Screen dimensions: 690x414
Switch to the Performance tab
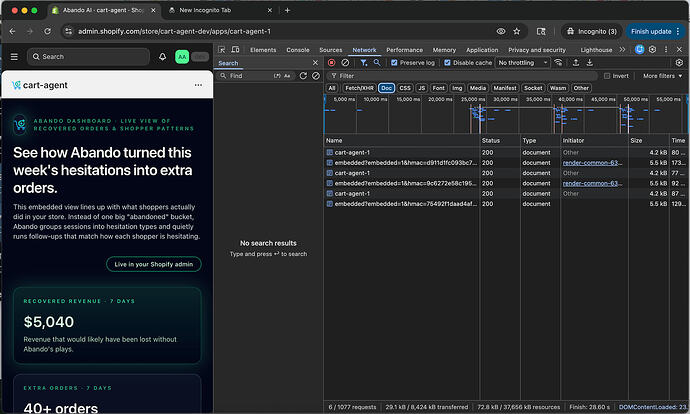(404, 50)
